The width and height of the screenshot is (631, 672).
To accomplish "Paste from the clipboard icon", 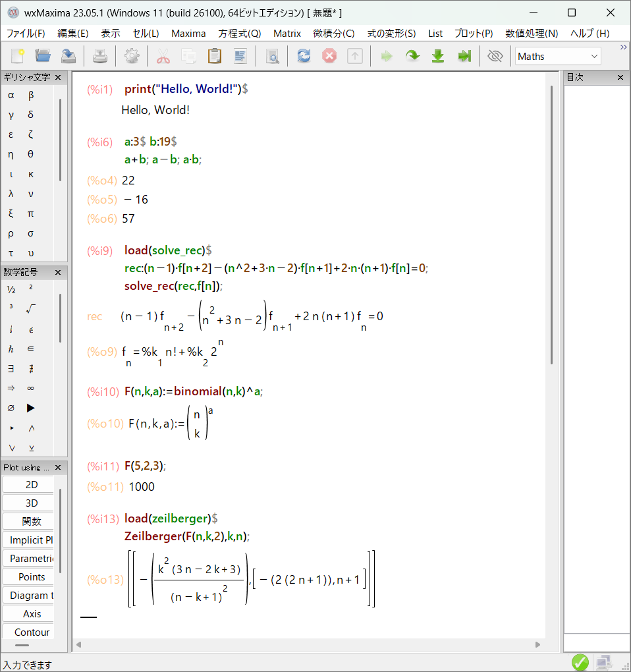I will pyautogui.click(x=214, y=56).
